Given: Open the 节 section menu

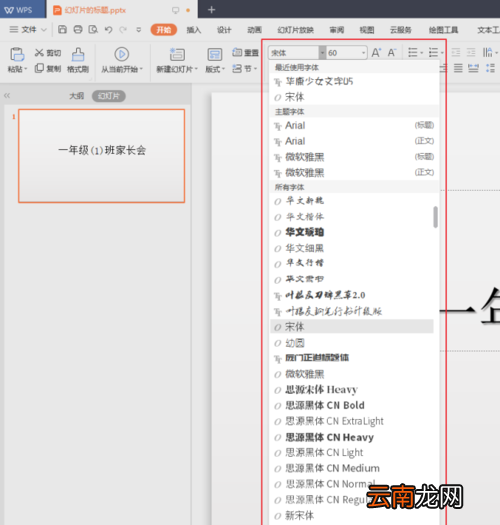Looking at the screenshot, I should pyautogui.click(x=244, y=69).
